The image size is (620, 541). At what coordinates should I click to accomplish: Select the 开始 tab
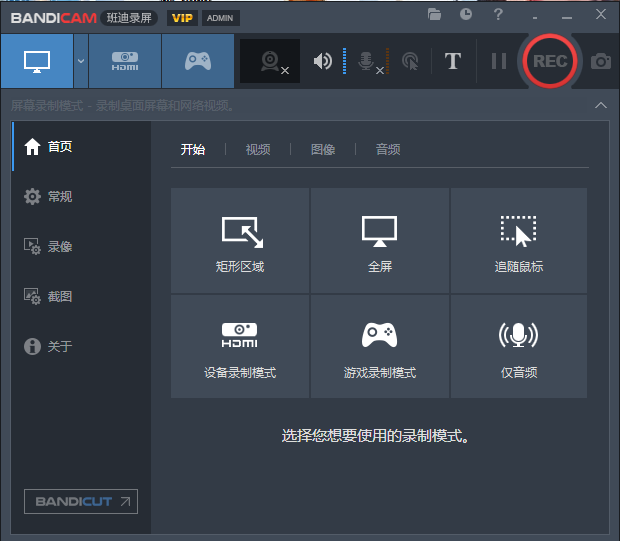point(193,149)
